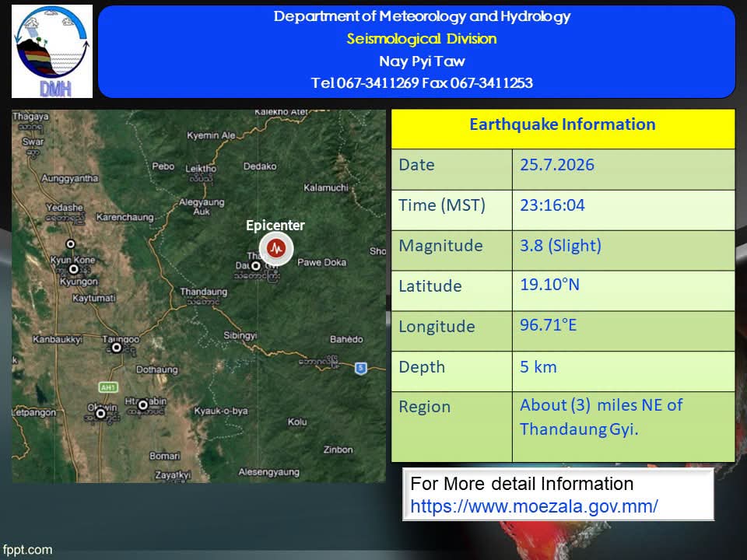Select latitude value 19.10°N

tap(550, 285)
